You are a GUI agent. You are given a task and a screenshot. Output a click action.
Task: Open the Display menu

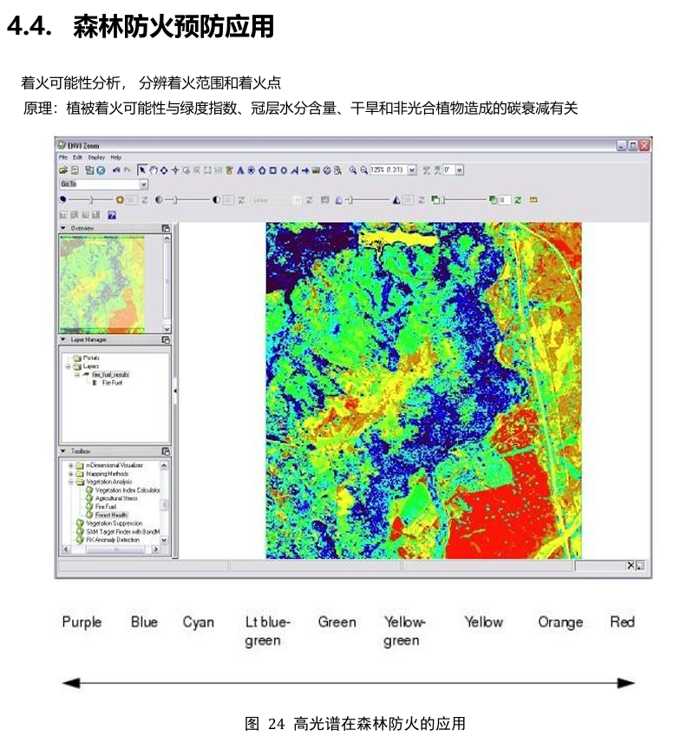coord(95,158)
